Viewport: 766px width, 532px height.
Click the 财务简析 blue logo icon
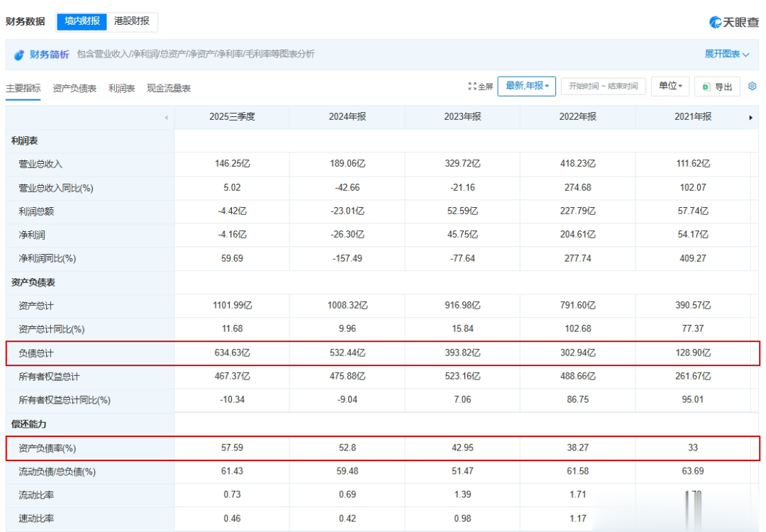pyautogui.click(x=19, y=55)
